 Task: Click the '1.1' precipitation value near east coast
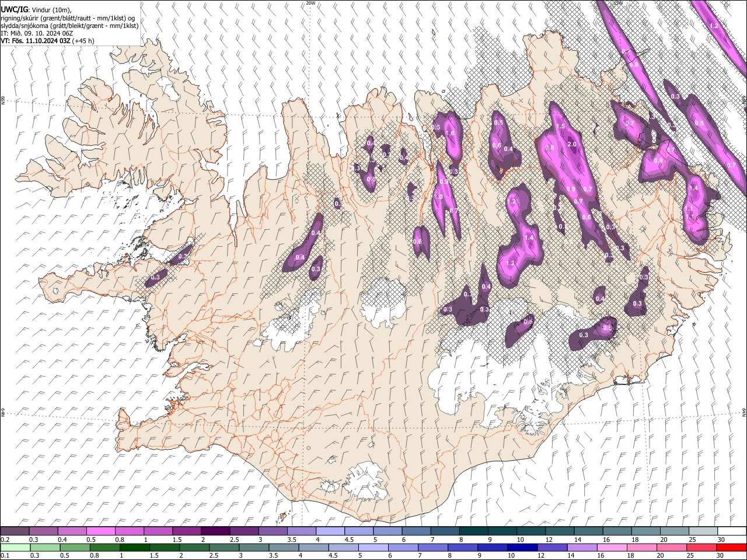689,209
